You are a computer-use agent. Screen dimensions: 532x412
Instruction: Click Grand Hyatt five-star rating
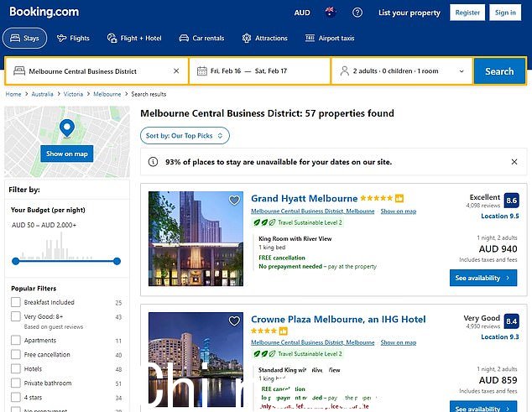click(376, 198)
